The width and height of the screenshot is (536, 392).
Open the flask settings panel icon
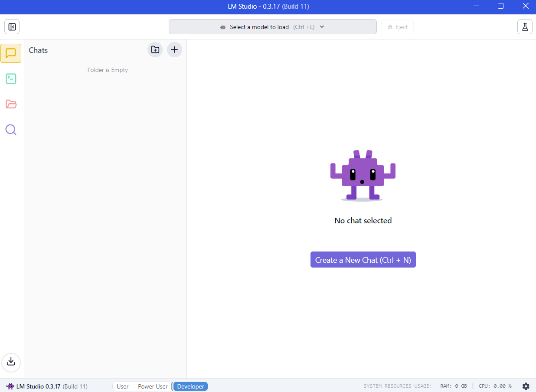point(525,27)
